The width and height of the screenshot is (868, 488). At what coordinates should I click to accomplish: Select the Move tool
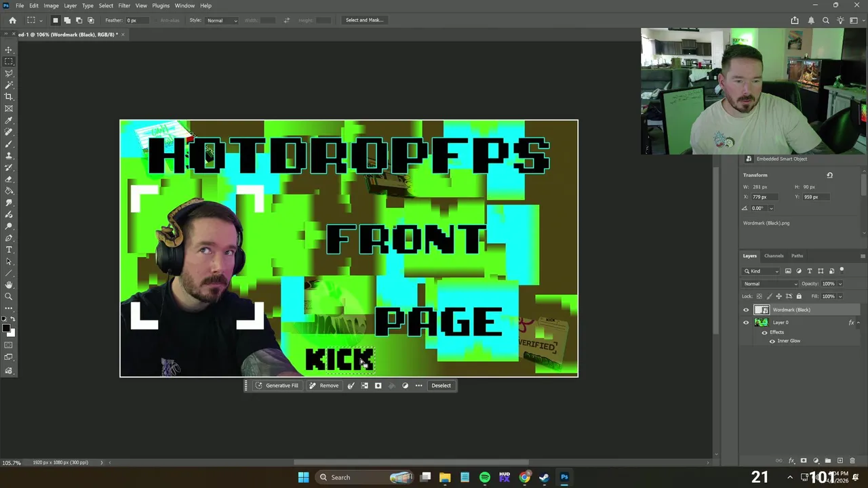(x=9, y=49)
